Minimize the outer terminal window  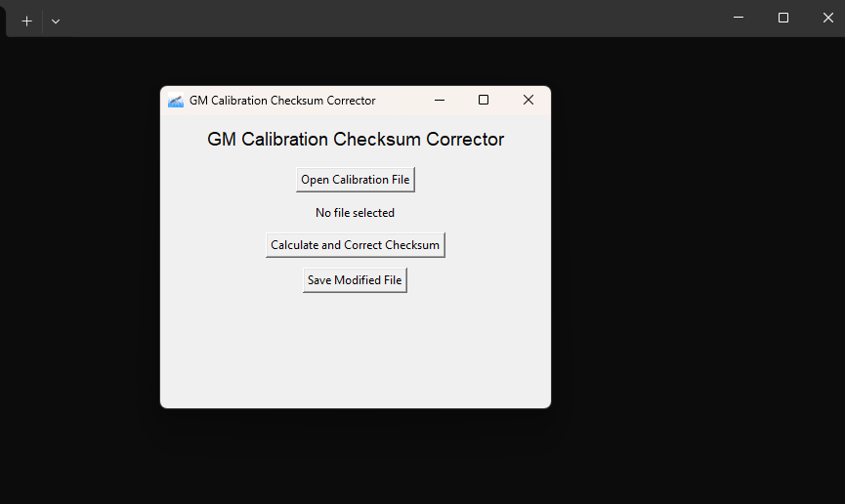point(739,18)
